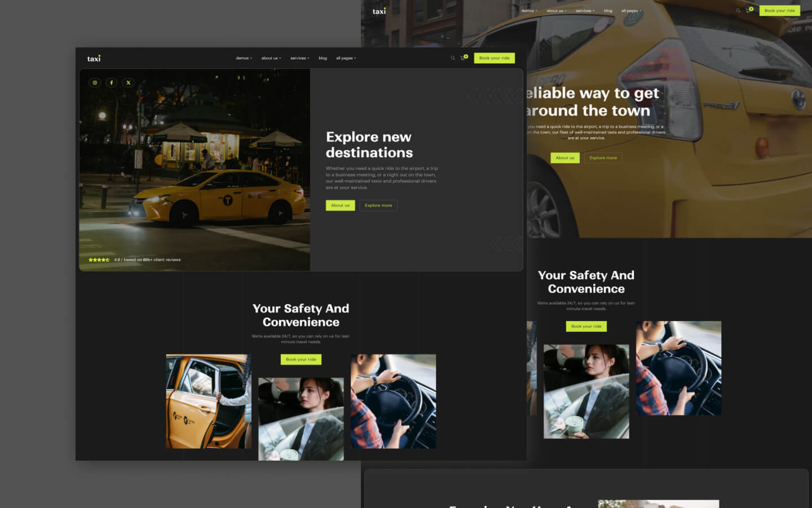Click Book your ride below front Safety heading

point(301,360)
